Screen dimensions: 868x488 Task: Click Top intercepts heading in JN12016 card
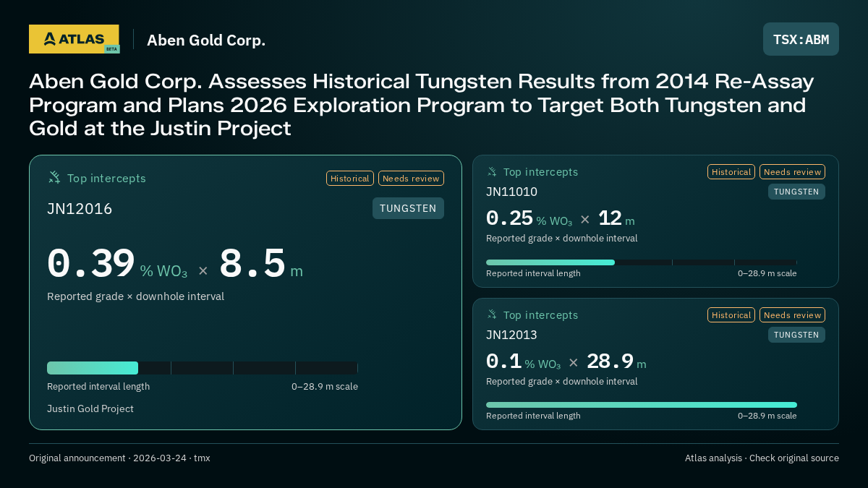[x=106, y=178]
